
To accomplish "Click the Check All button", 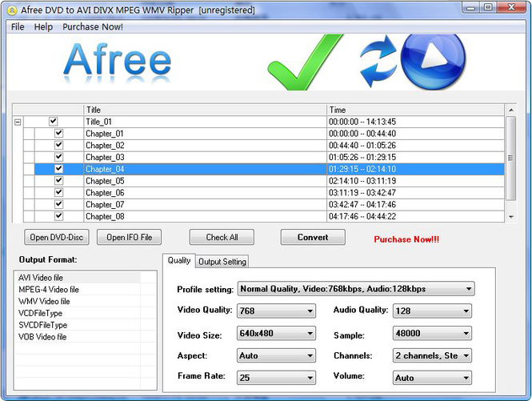I will coord(222,237).
